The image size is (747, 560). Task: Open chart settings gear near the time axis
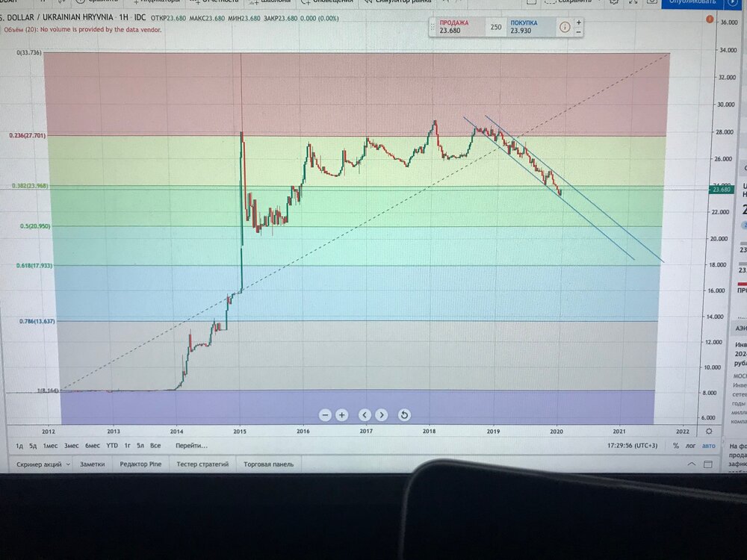[x=709, y=431]
